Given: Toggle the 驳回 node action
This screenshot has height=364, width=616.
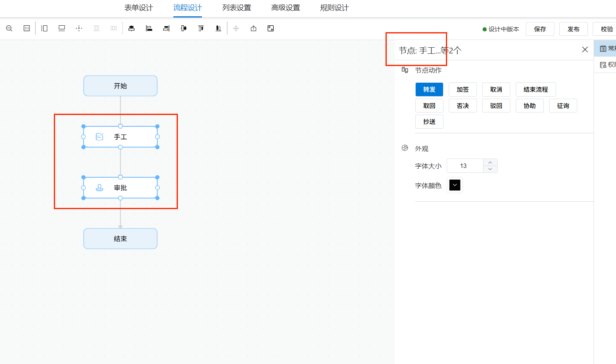Looking at the screenshot, I should point(496,106).
